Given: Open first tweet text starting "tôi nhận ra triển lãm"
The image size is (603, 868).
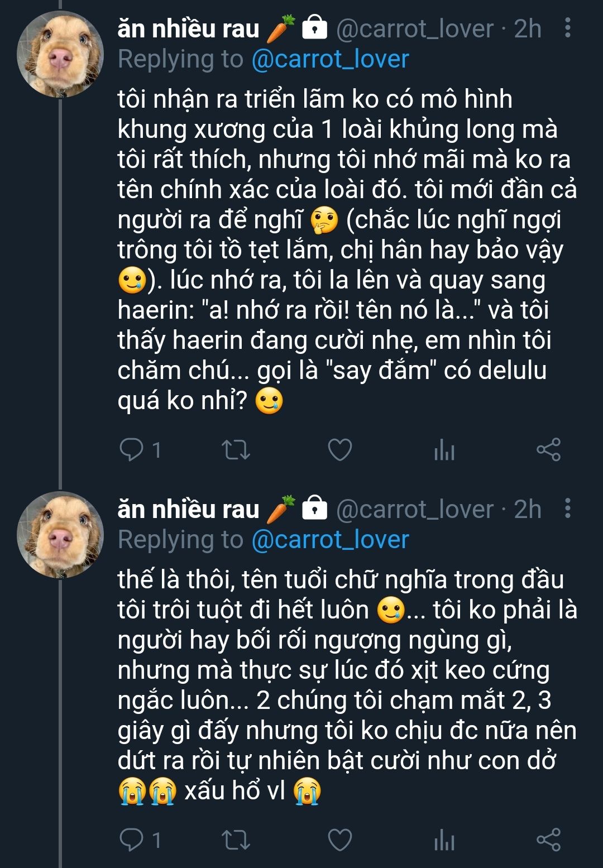Looking at the screenshot, I should pyautogui.click(x=346, y=250).
